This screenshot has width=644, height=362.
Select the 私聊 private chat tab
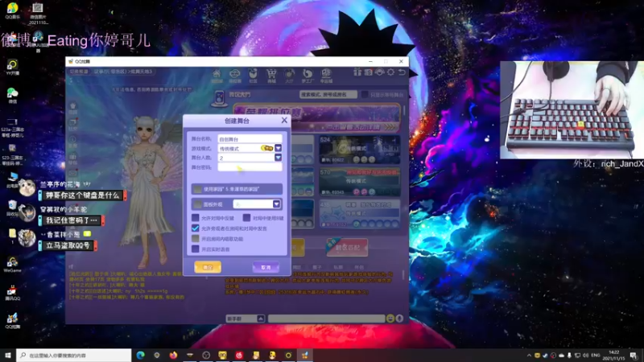coord(338,267)
